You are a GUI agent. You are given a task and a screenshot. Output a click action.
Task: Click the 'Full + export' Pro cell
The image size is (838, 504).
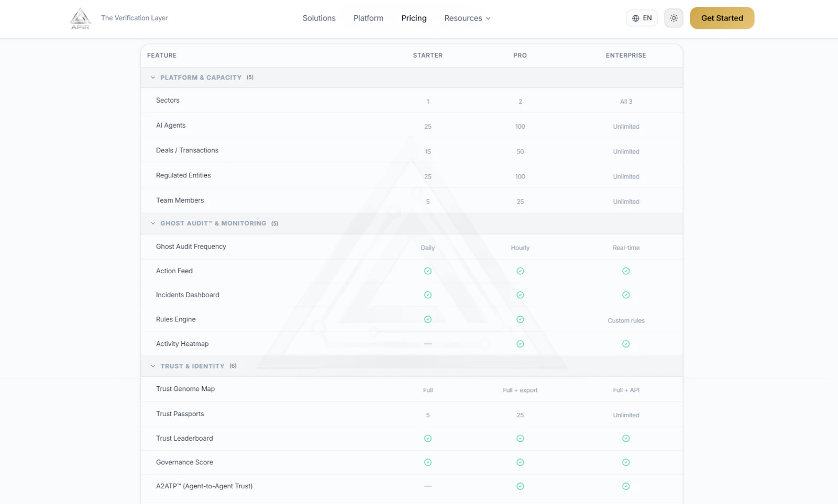[x=520, y=390]
